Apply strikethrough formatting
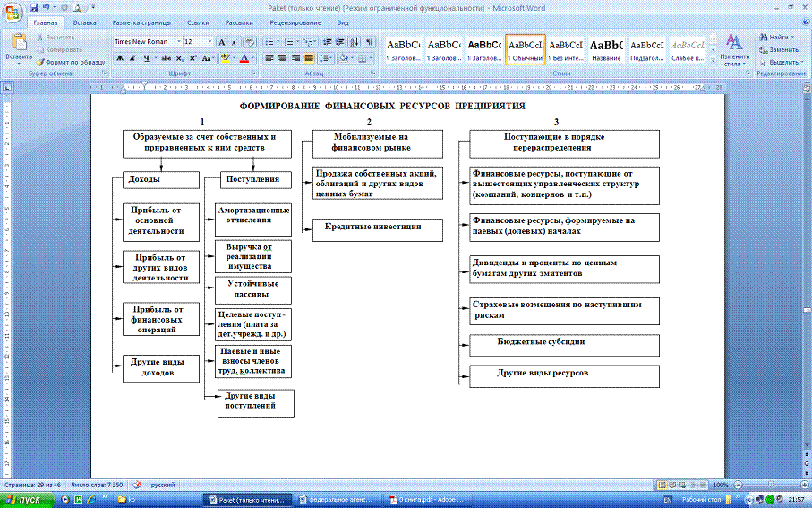 [166, 58]
